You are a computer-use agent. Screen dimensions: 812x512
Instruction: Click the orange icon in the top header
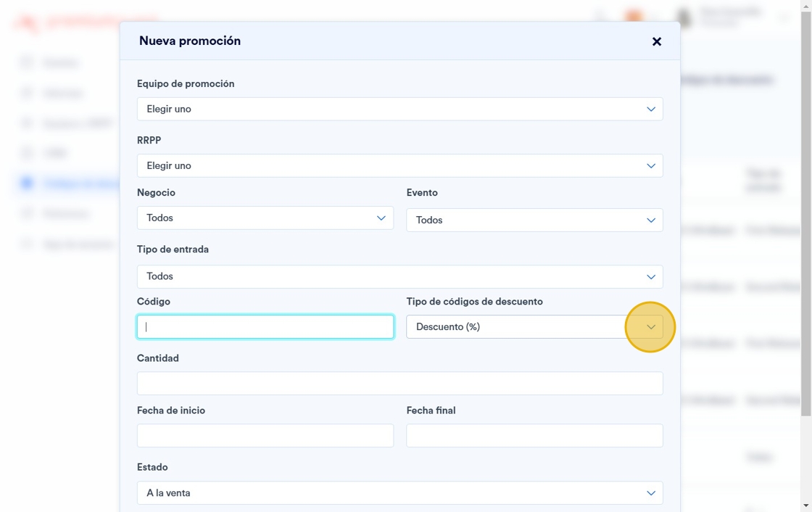point(634,17)
